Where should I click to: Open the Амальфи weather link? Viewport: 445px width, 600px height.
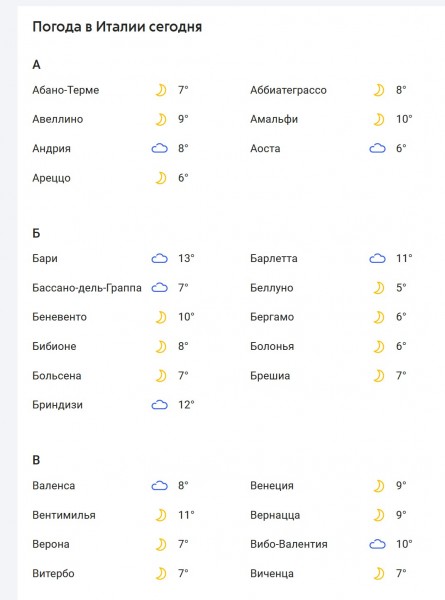click(x=274, y=119)
